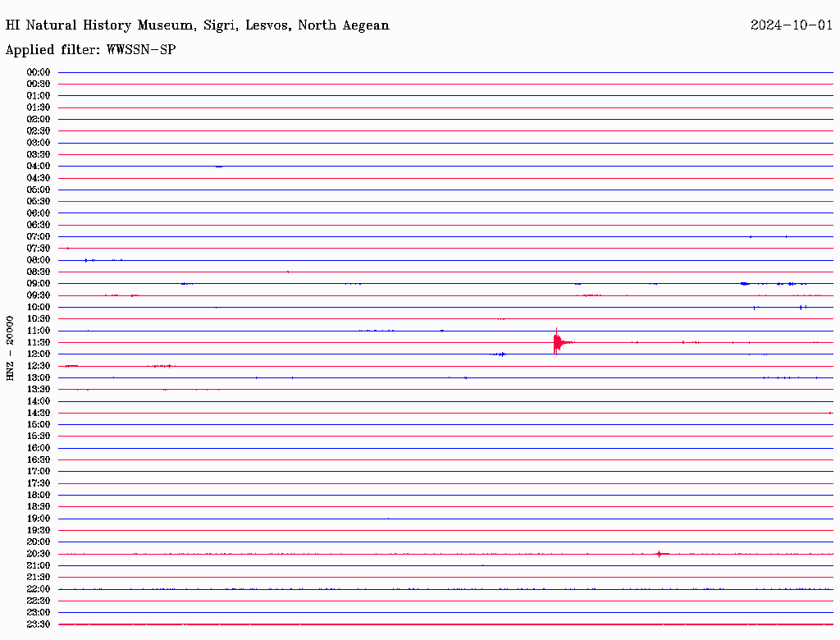The width and height of the screenshot is (840, 640).
Task: Select the 23:30 time label
Action: (39, 624)
